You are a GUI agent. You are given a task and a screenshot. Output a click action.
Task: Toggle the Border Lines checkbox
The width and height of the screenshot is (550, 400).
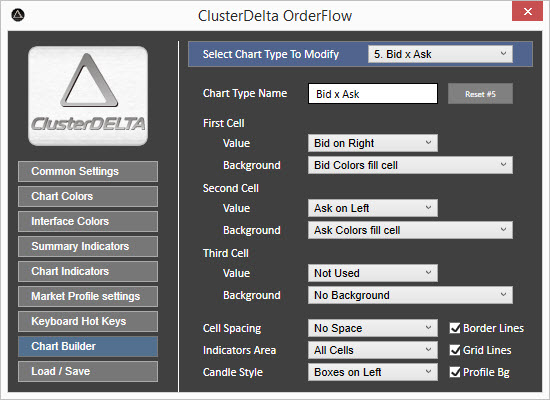[455, 328]
